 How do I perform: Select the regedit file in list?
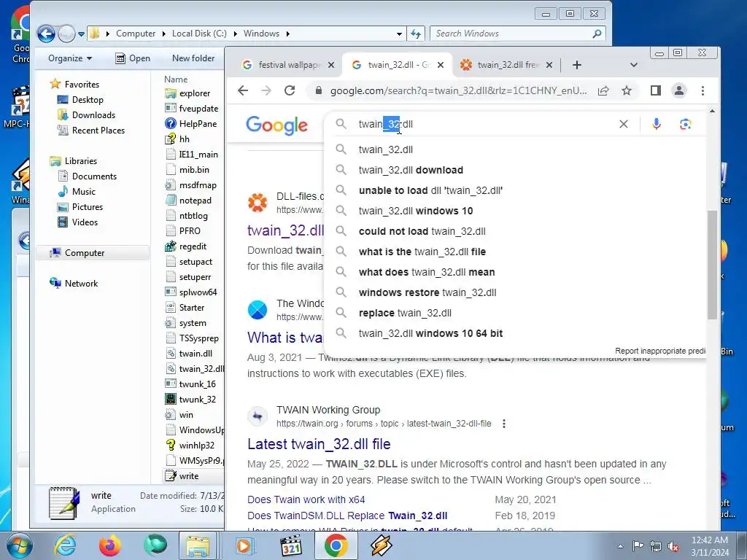pos(186,246)
